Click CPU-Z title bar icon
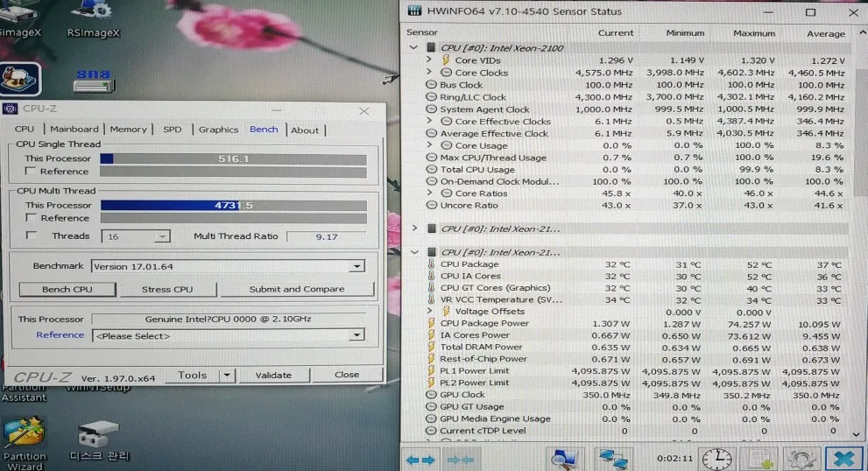The height and width of the screenshot is (471, 868). pyautogui.click(x=11, y=109)
